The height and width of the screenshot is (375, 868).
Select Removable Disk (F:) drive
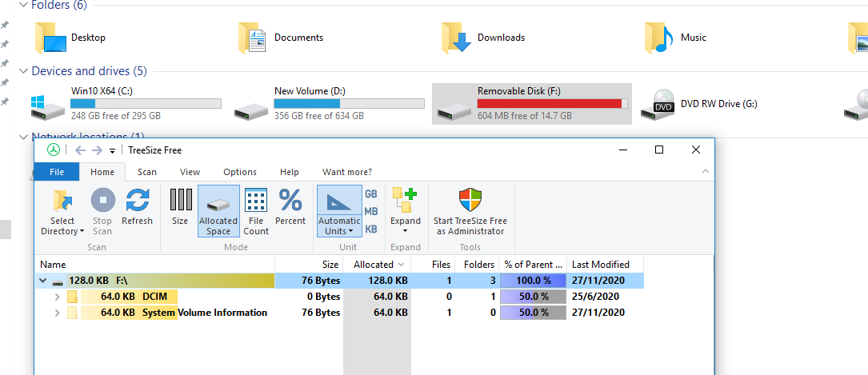pos(531,103)
